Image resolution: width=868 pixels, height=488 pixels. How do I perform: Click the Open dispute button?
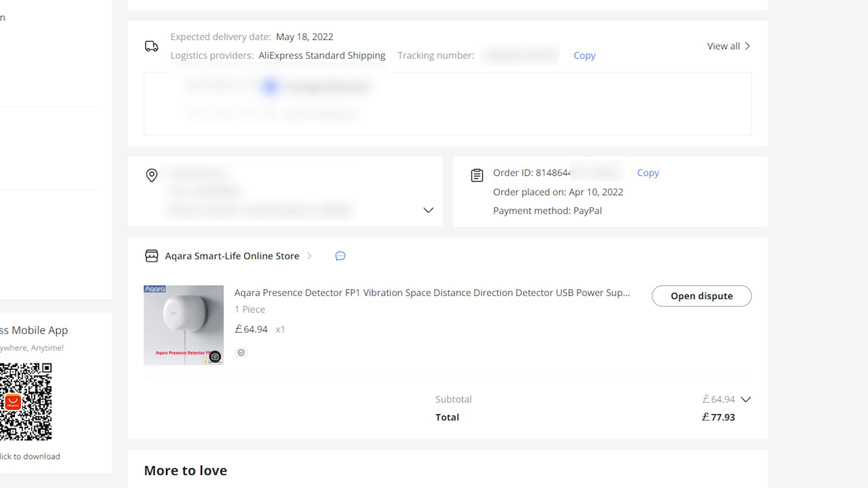pos(701,296)
